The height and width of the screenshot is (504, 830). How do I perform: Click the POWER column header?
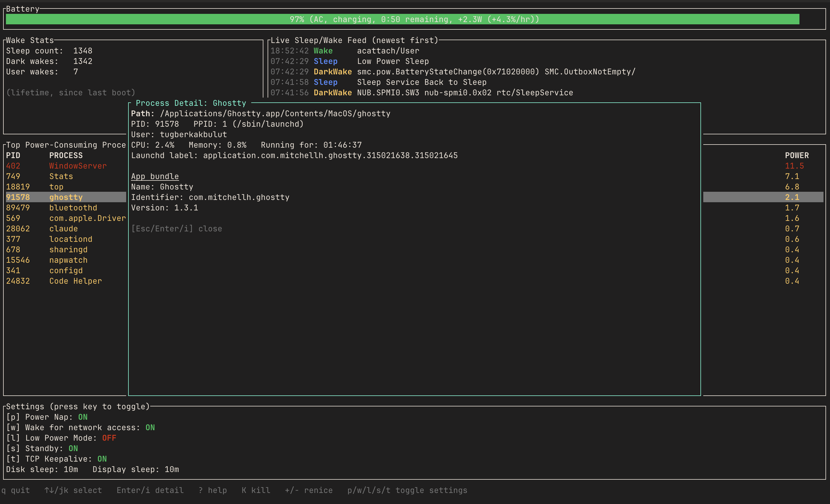pos(797,155)
